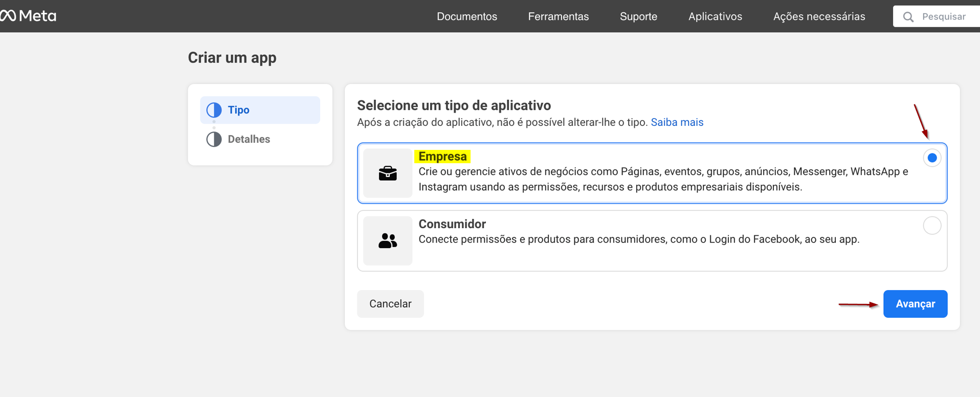Focus the Pesquisar search field
This screenshot has width=980, height=397.
(x=946, y=16)
